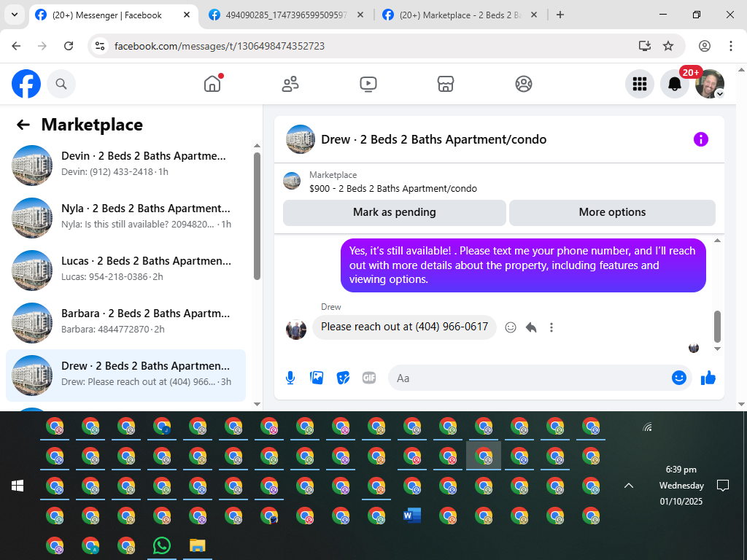Image resolution: width=747 pixels, height=560 pixels.
Task: Click Mark as pending button
Action: coord(395,212)
